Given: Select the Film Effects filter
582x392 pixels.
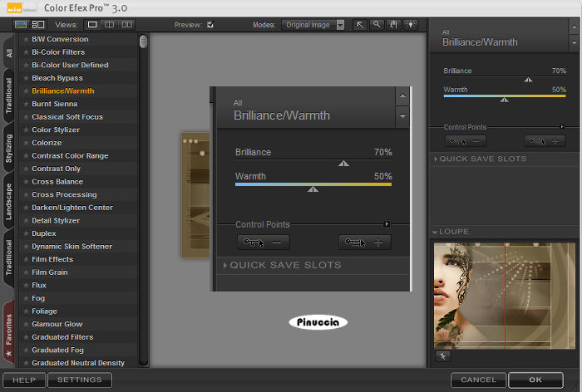Looking at the screenshot, I should click(x=52, y=259).
